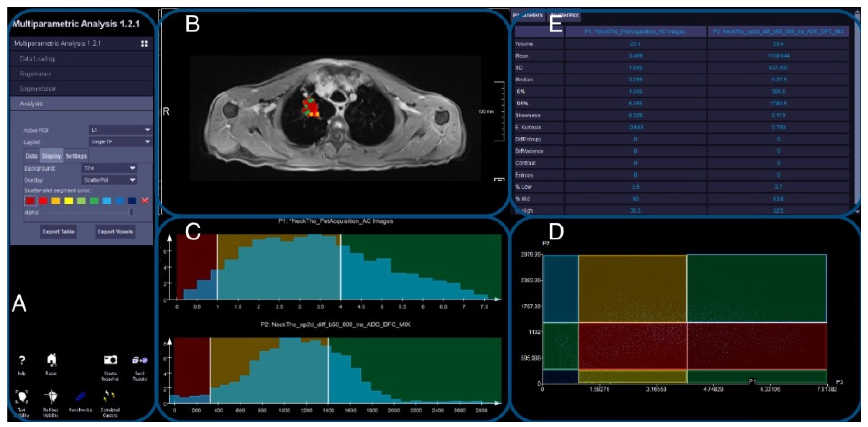Click the upper-right green region in the scatter plot

(757, 288)
